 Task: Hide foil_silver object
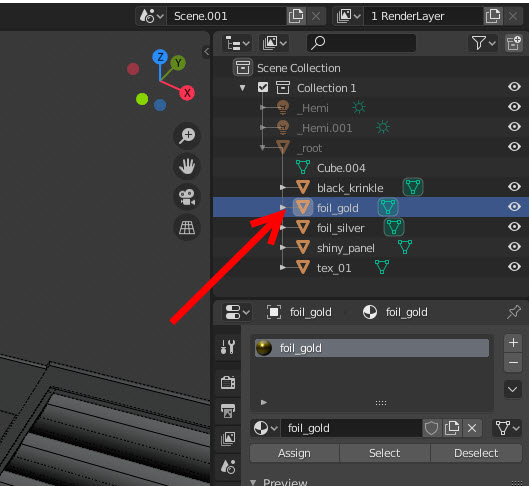(514, 227)
